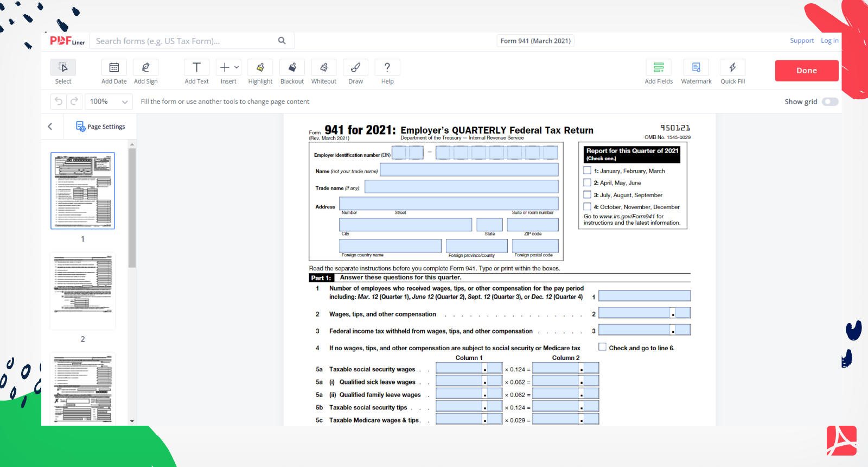
Task: Check the January, February, March quarter box
Action: (x=587, y=171)
